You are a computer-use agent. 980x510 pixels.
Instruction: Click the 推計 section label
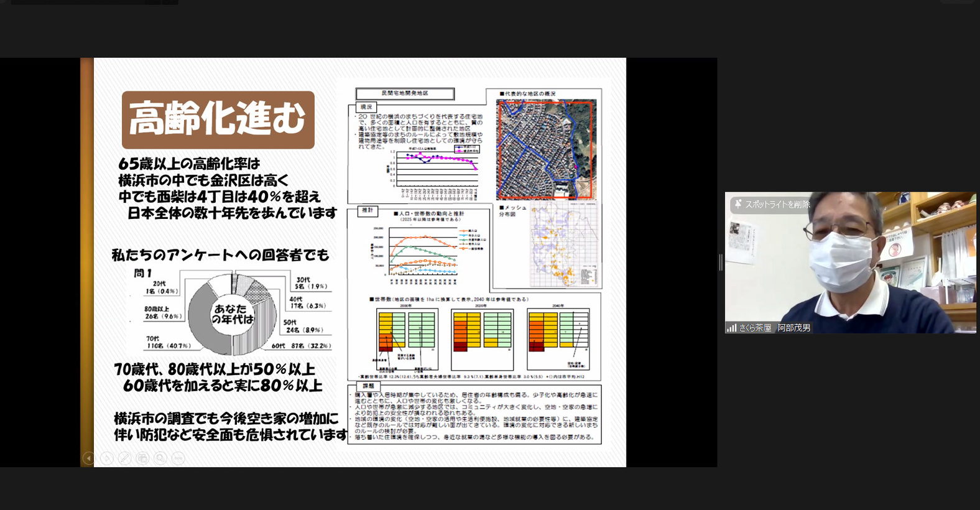point(367,210)
